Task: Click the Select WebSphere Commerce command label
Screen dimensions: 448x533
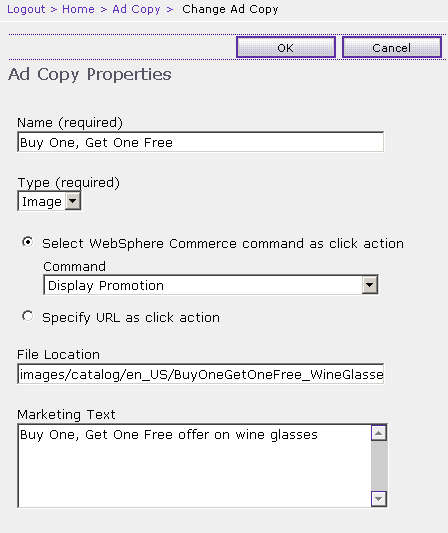Action: point(223,244)
